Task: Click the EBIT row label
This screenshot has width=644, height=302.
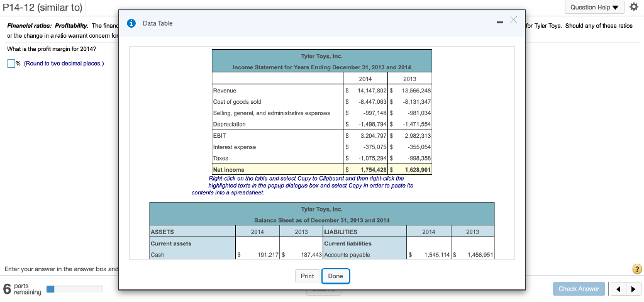Action: click(x=219, y=136)
